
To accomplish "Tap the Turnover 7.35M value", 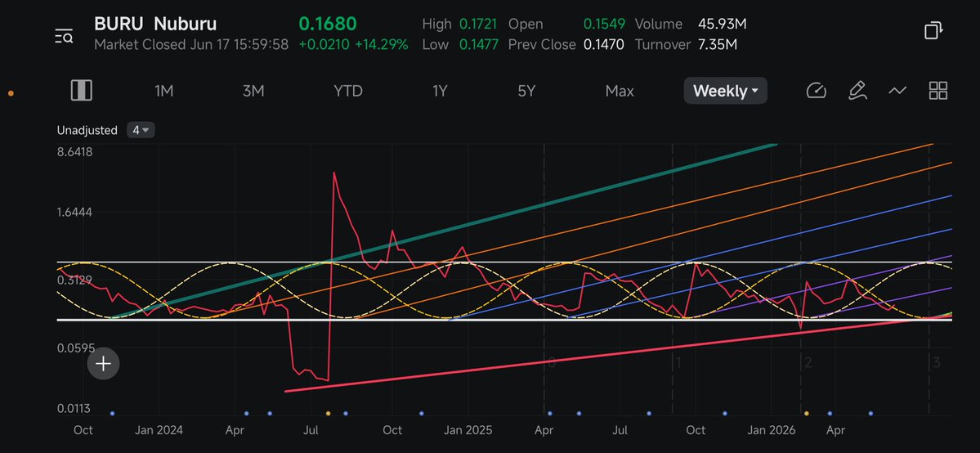I will point(718,44).
